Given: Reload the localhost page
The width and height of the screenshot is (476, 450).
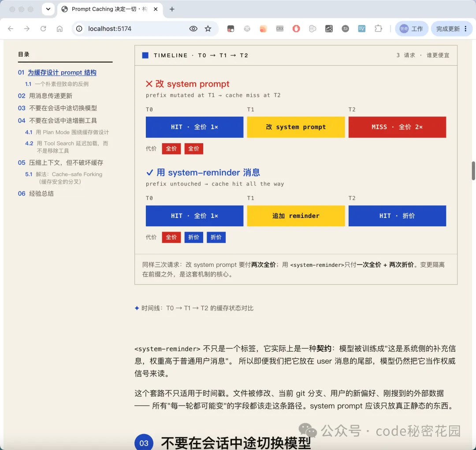Looking at the screenshot, I should [x=43, y=29].
